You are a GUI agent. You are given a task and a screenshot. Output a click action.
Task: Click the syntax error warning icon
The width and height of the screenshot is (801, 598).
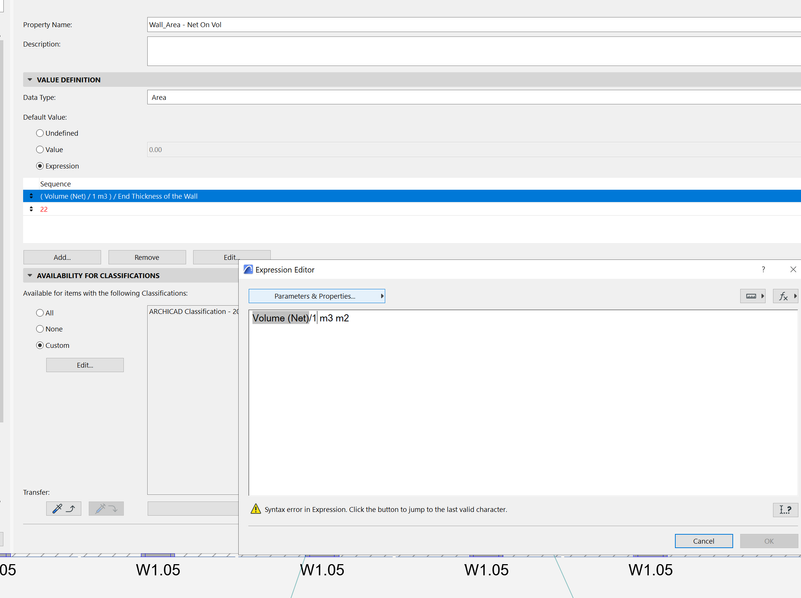[255, 509]
